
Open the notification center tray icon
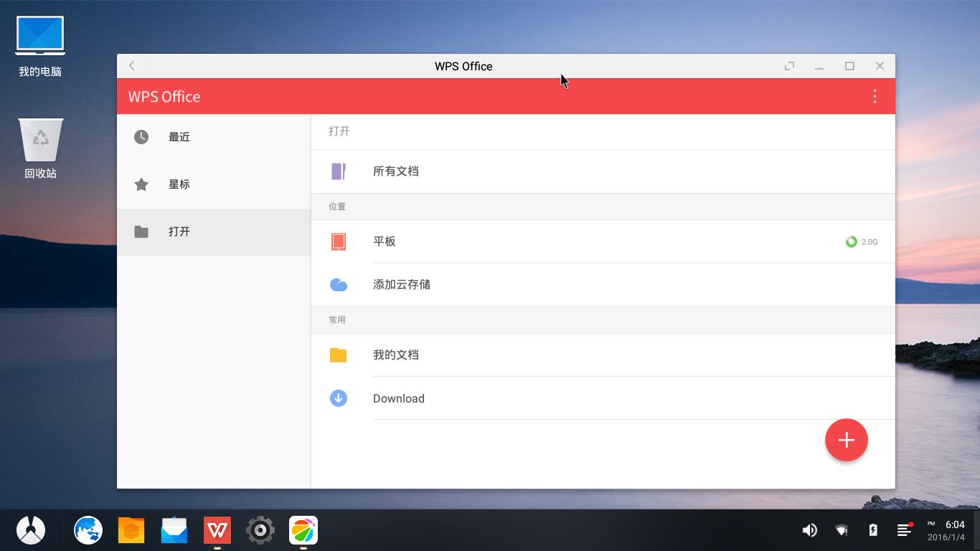(x=905, y=529)
